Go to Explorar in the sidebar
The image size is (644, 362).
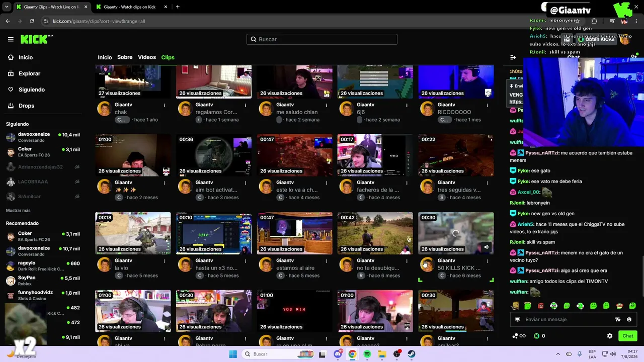pyautogui.click(x=29, y=73)
